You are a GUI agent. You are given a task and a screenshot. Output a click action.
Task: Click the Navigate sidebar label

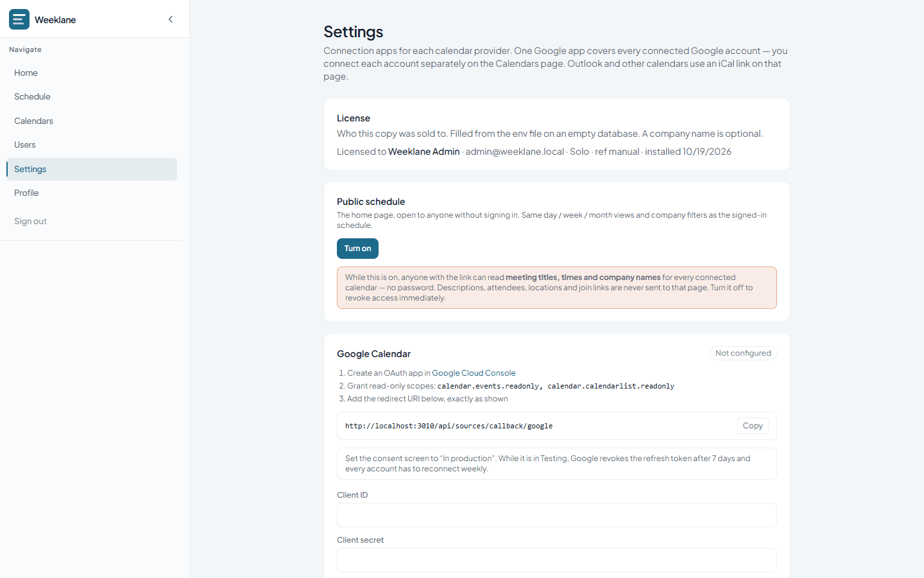click(x=25, y=49)
